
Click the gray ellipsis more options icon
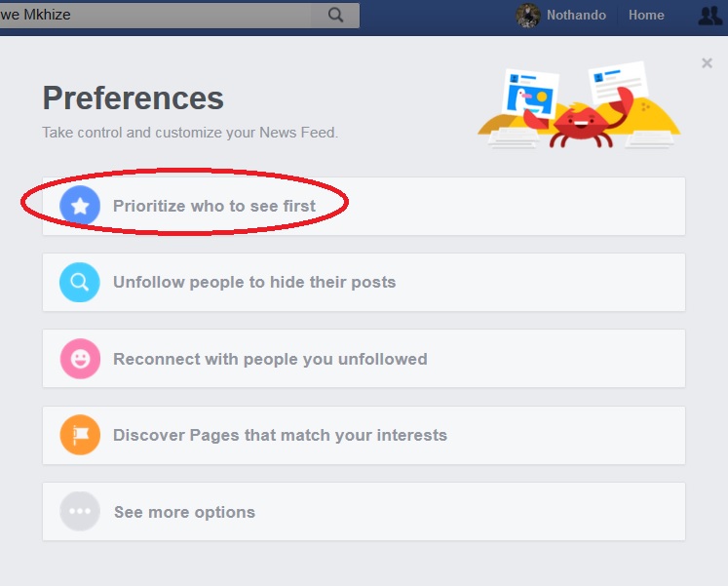point(80,512)
